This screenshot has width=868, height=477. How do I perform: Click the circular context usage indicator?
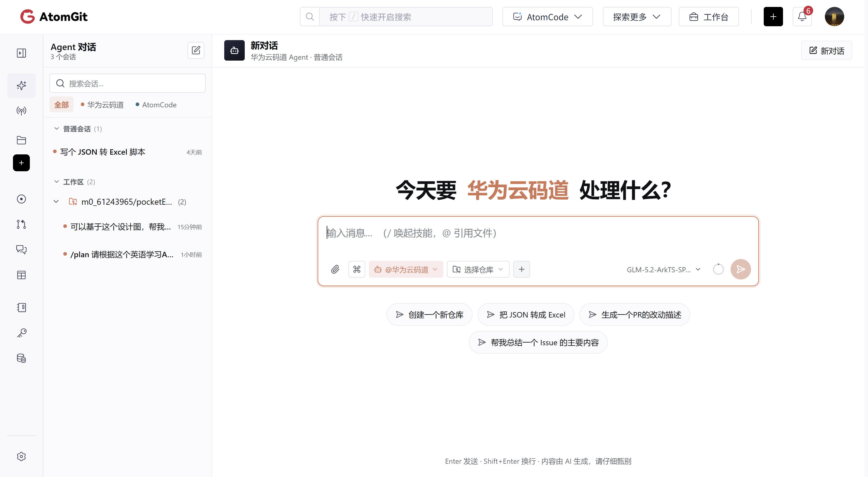718,269
